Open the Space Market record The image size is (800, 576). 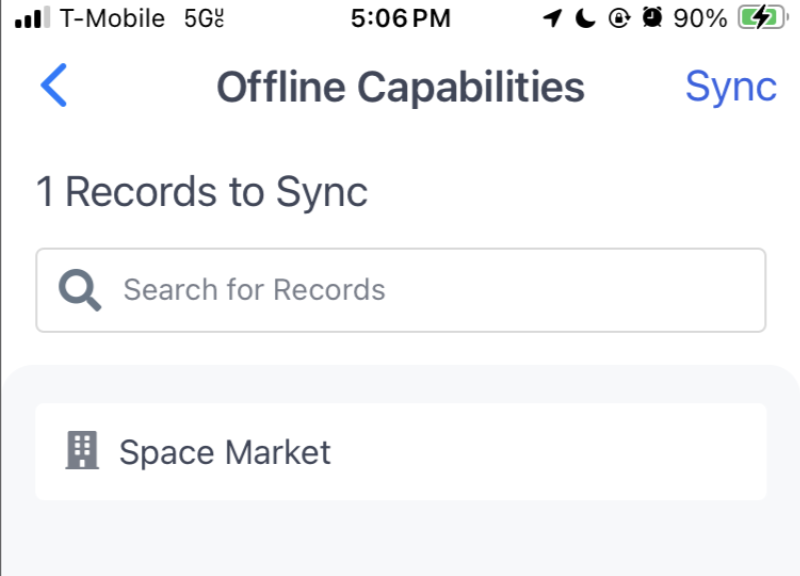(x=401, y=452)
